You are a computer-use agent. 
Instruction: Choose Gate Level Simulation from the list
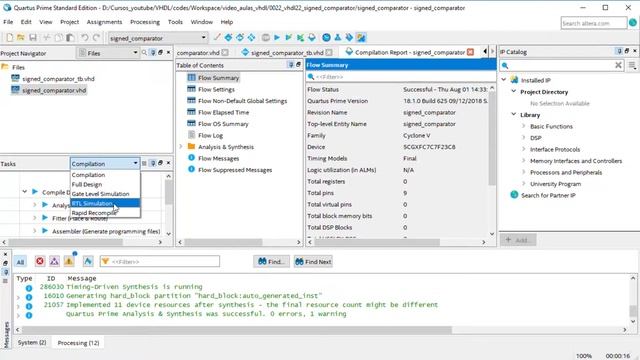[x=105, y=194]
